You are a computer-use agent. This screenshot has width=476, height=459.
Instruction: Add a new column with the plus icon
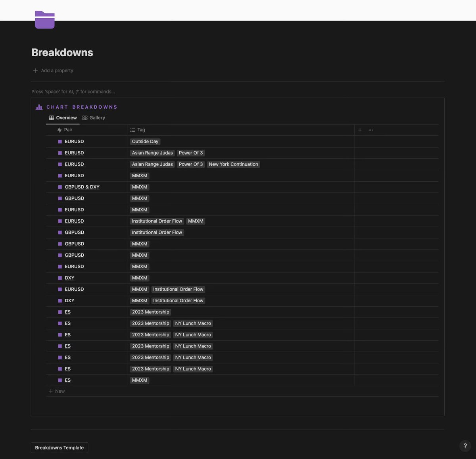tap(360, 130)
